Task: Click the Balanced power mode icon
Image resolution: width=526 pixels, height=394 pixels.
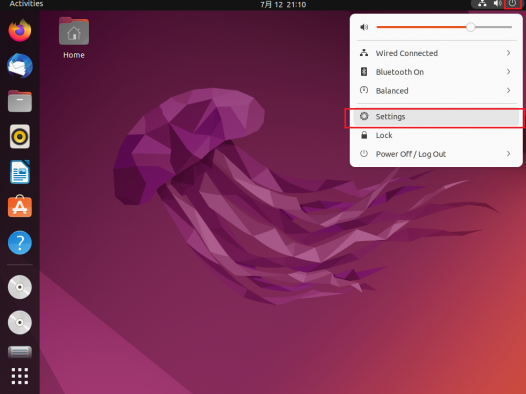Action: [364, 90]
